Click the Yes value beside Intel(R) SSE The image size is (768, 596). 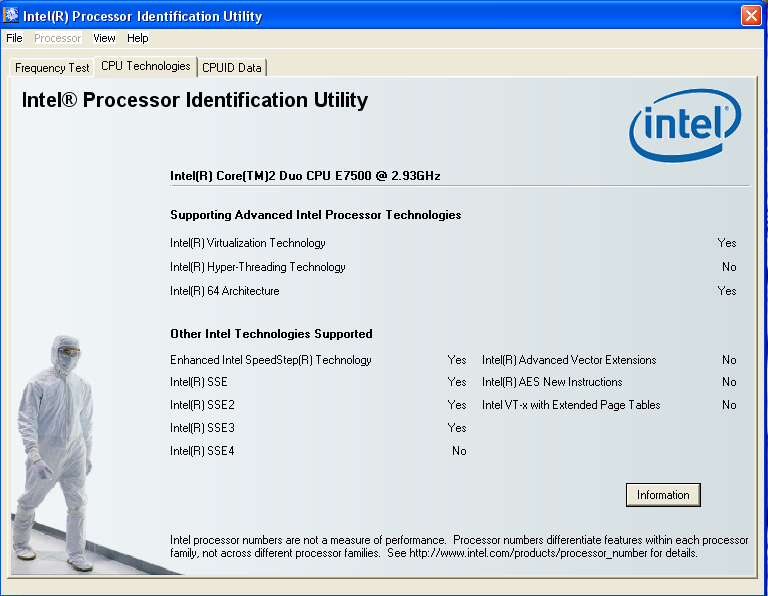point(456,382)
